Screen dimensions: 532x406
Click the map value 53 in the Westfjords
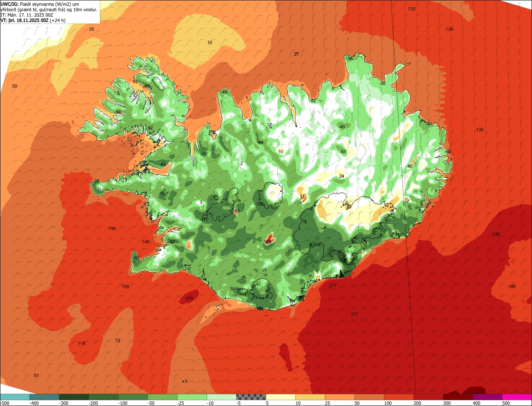coord(135,82)
